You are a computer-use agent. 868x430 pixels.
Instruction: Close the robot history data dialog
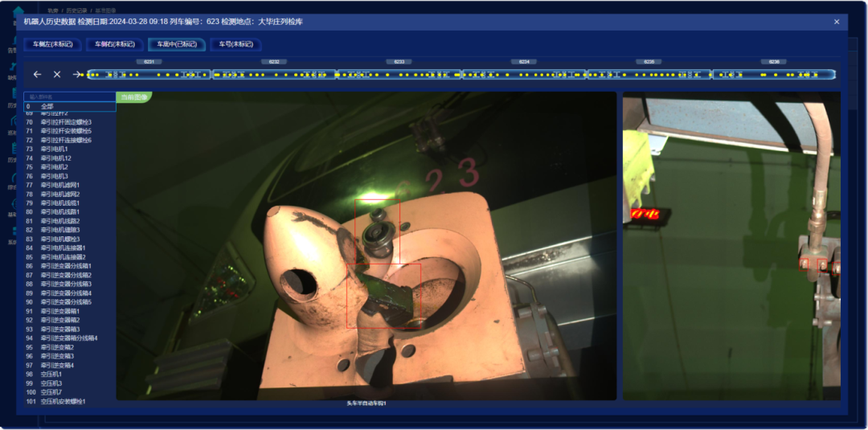836,22
